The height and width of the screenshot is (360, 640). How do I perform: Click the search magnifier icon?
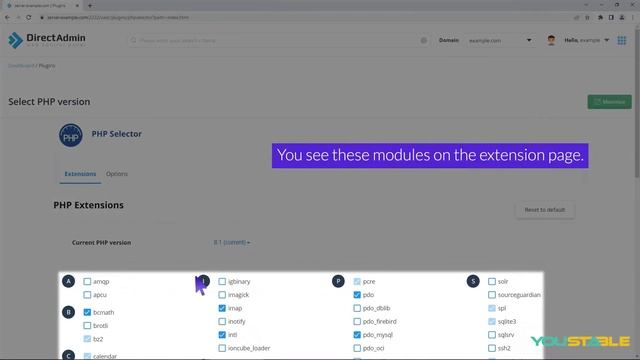[x=133, y=40]
